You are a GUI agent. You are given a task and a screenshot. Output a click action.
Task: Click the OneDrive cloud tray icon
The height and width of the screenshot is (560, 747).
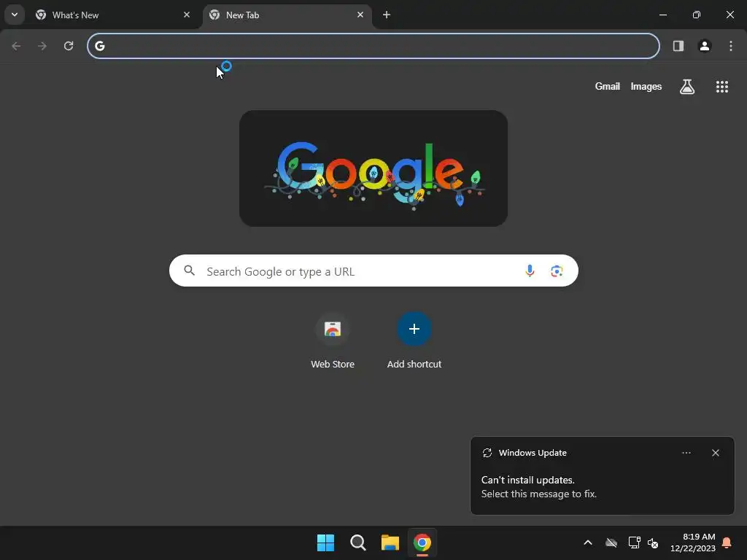point(611,542)
